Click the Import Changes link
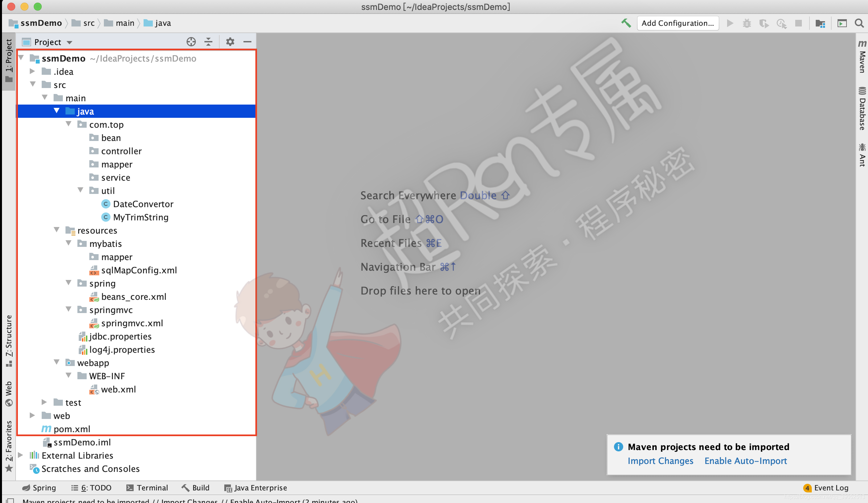 660,461
